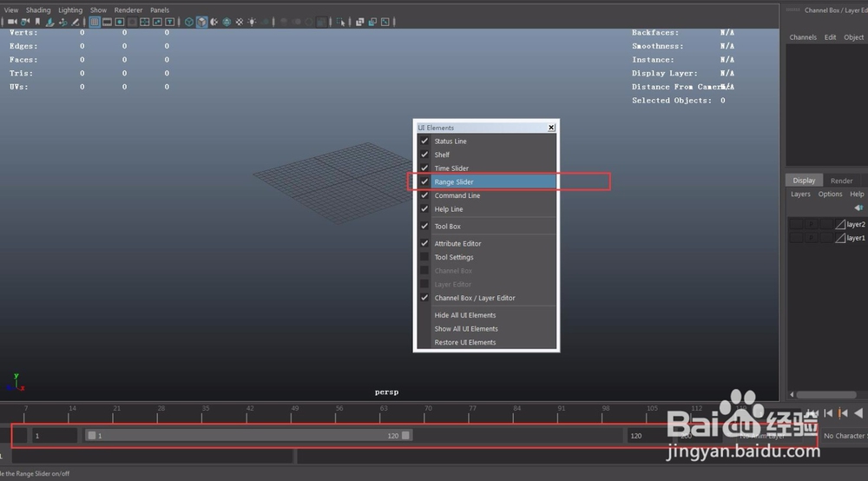Toggle the 2D Pan/Zoom icon
The width and height of the screenshot is (868, 481).
point(62,22)
